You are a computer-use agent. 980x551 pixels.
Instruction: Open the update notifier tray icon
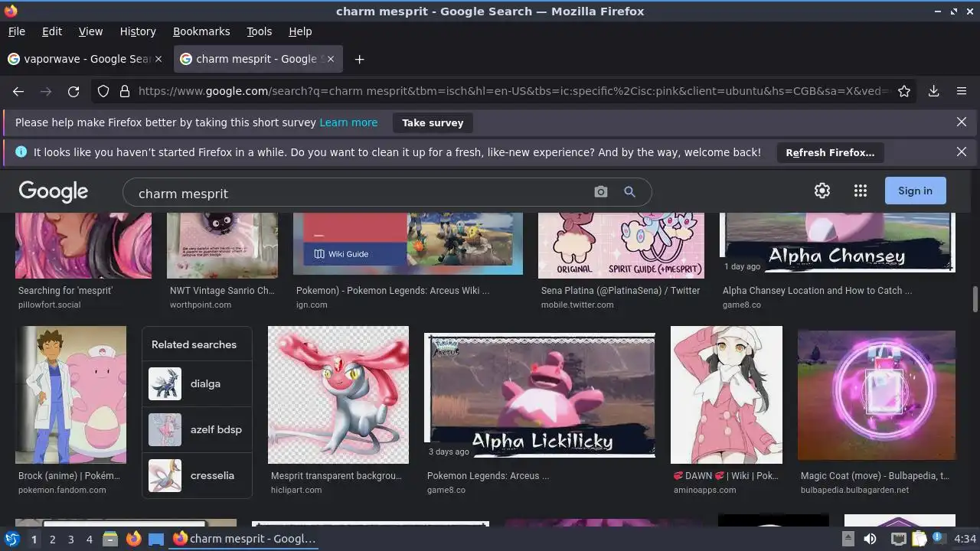(938, 539)
